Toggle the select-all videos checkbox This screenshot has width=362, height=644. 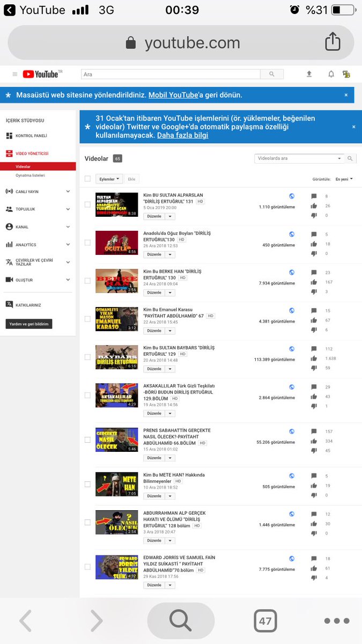[87, 179]
